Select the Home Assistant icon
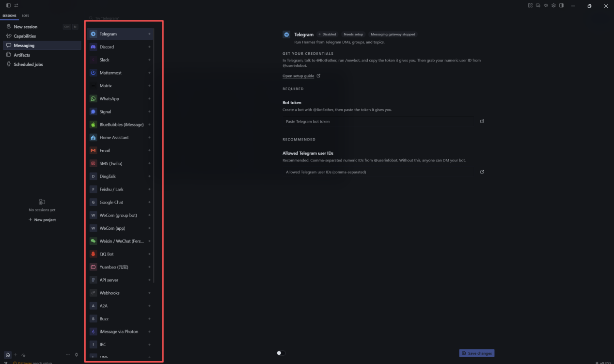This screenshot has height=364, width=614. point(94,138)
